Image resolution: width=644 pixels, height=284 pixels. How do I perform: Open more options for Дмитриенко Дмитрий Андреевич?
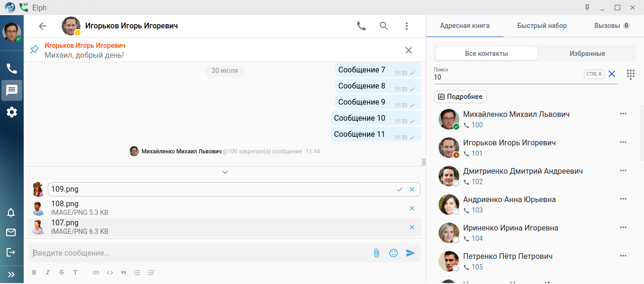pos(623,170)
